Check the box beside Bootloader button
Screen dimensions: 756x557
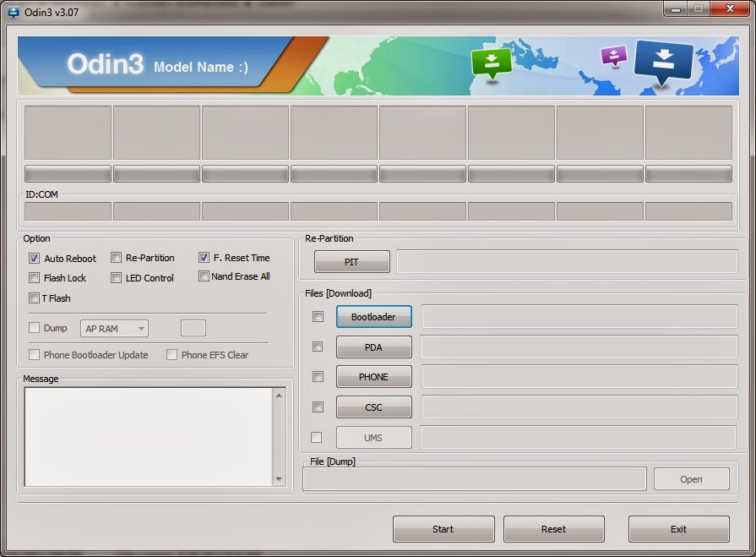tap(318, 316)
